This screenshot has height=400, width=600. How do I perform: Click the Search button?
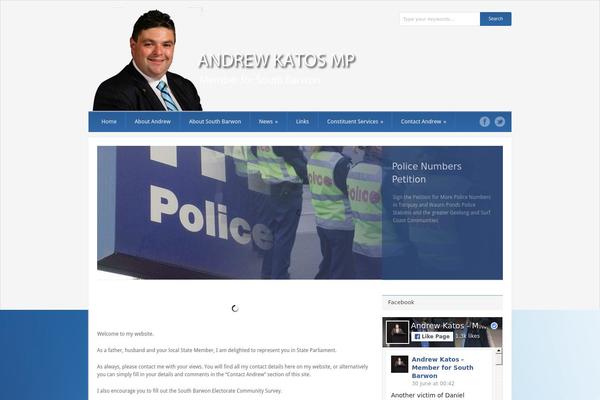pos(496,19)
